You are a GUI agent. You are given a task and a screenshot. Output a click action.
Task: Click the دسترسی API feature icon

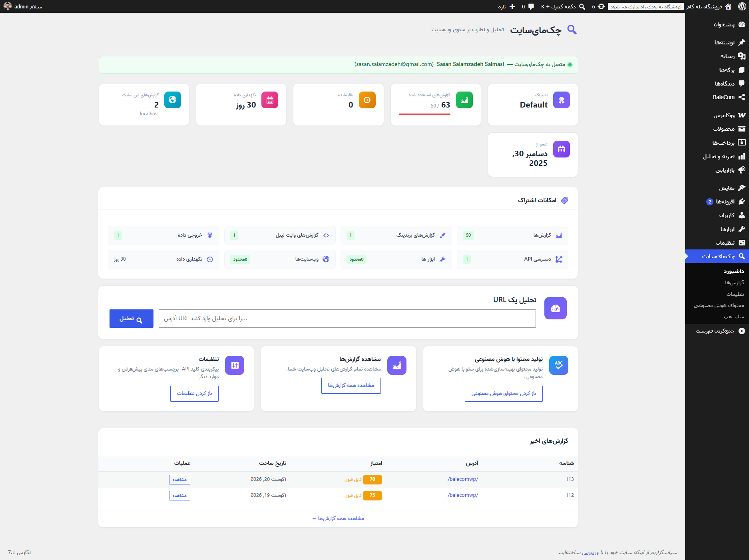point(559,259)
